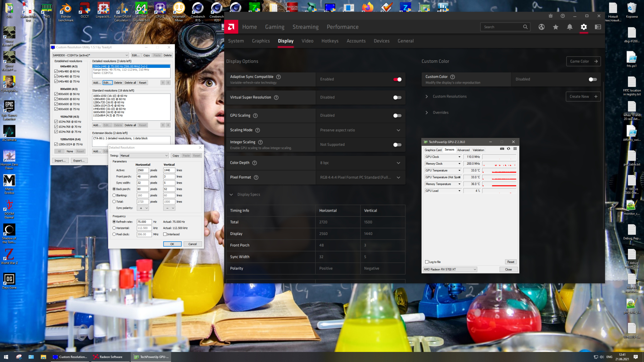Open Color Depth dropdown
Screen dimensions: 644x362
360,163
